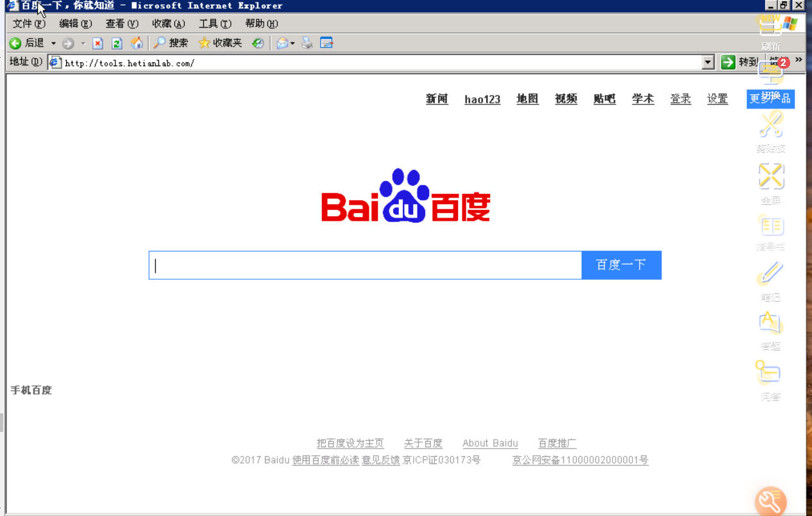Click the 登录 login link
812x516 pixels.
[681, 99]
